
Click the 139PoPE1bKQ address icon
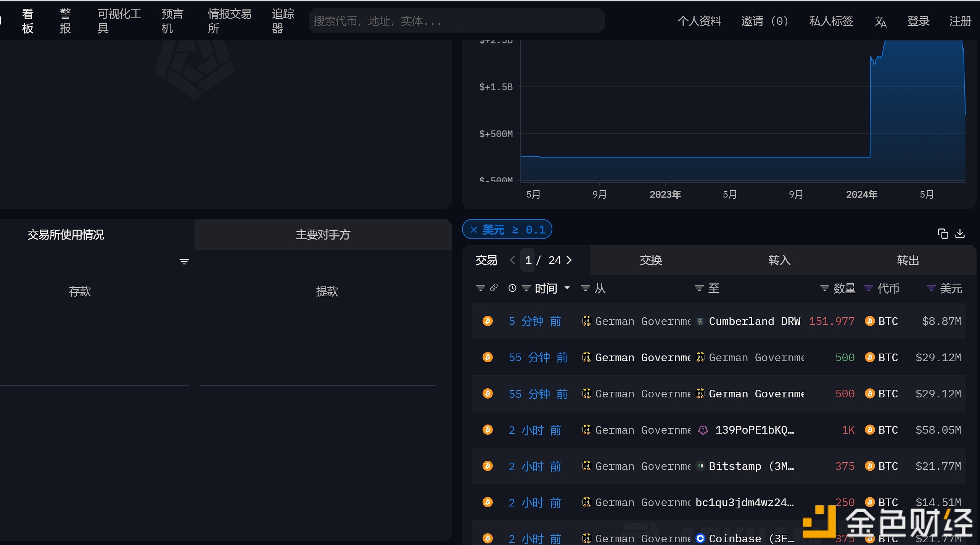point(703,430)
